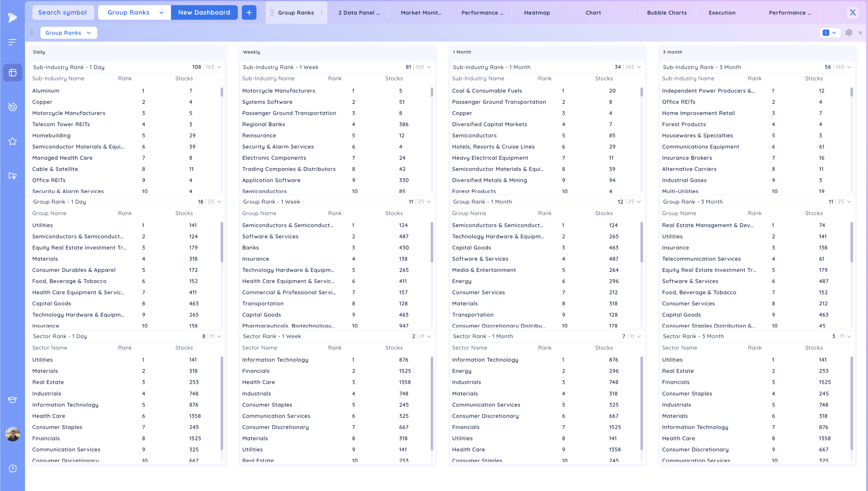The image size is (868, 491).
Task: Open the radar scanner sidebar icon
Action: click(13, 107)
